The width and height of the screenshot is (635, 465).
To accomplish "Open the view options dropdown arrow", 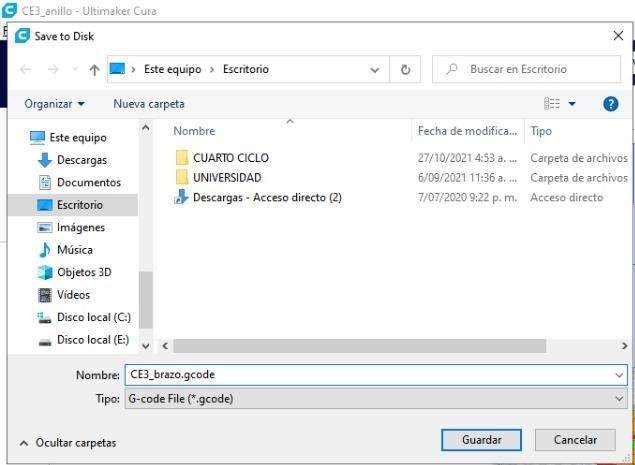I will [572, 104].
